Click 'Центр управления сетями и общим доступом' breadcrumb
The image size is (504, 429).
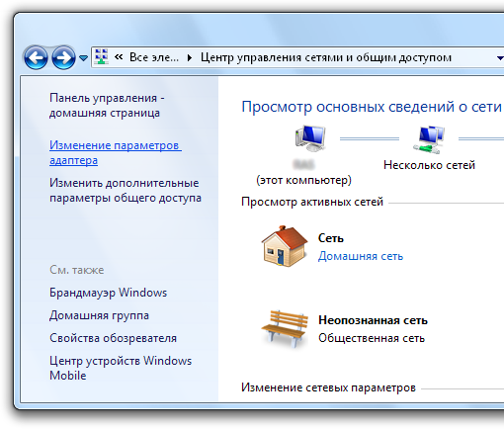[x=326, y=57]
